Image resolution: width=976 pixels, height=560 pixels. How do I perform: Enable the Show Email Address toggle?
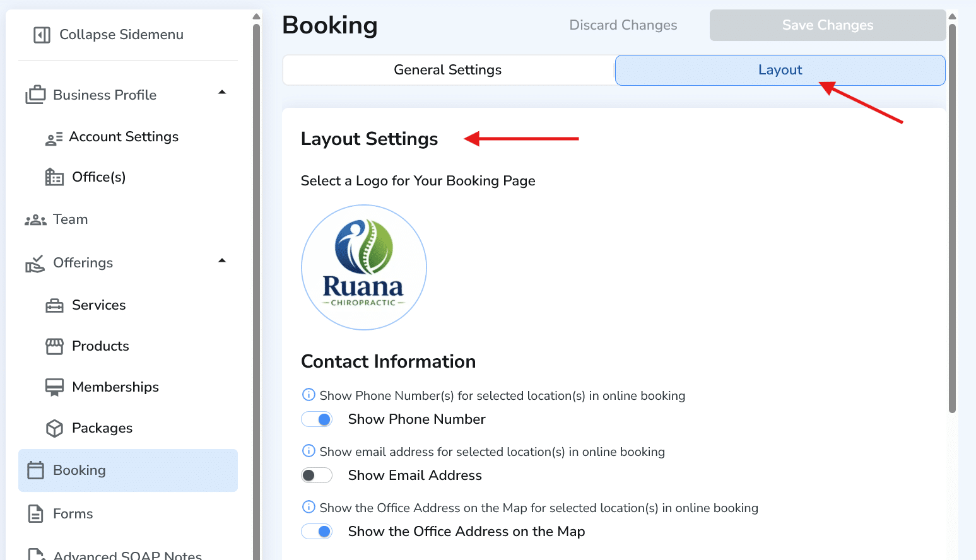coord(317,475)
